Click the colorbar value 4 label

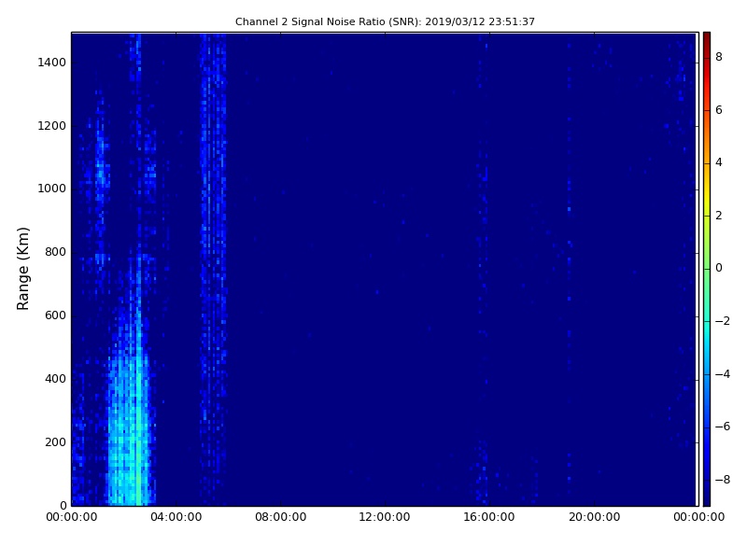[x=719, y=162]
